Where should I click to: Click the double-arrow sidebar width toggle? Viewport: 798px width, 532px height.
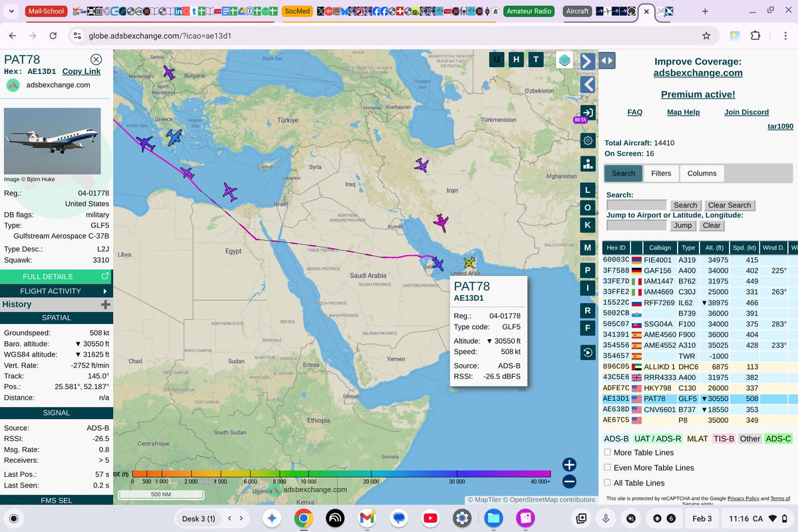tap(606, 61)
